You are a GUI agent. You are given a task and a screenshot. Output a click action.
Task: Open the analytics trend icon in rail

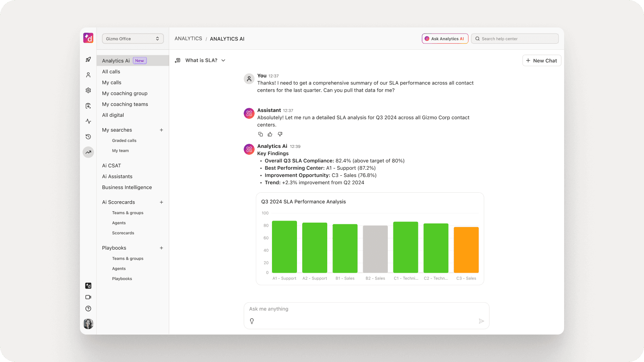88,152
